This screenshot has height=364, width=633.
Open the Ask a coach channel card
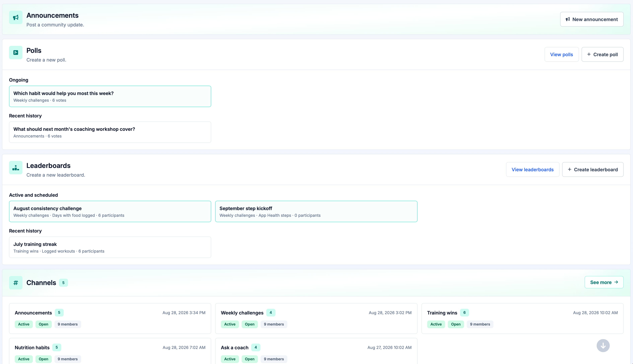point(316,351)
